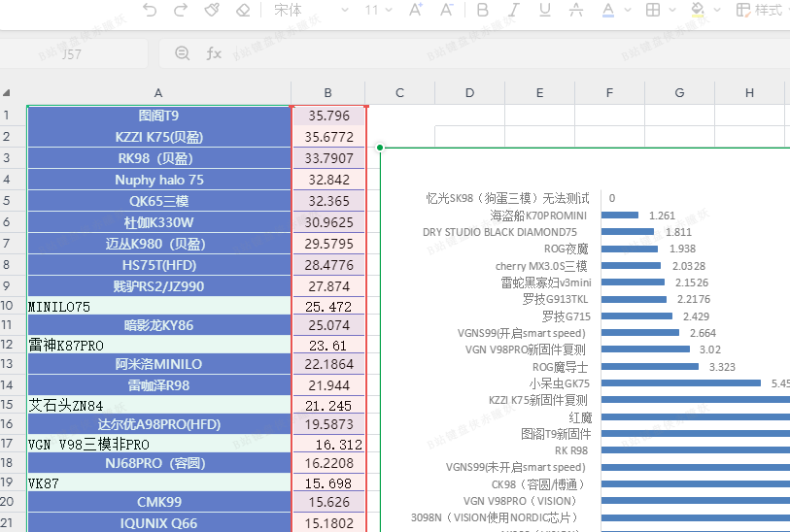790x532 pixels.
Task: Click value cell 32.842
Action: [328, 180]
